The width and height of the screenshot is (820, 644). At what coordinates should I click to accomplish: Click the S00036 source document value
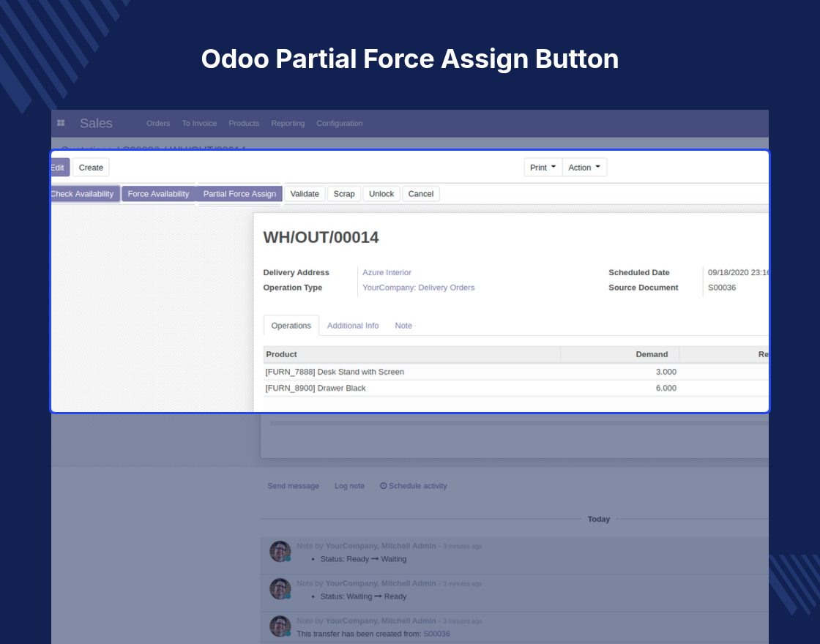(x=722, y=288)
